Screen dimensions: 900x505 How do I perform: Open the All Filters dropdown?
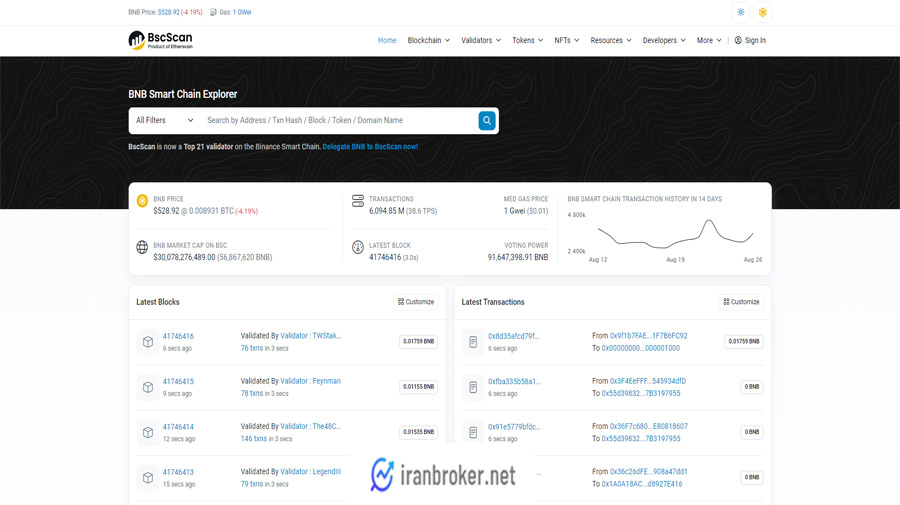[165, 121]
